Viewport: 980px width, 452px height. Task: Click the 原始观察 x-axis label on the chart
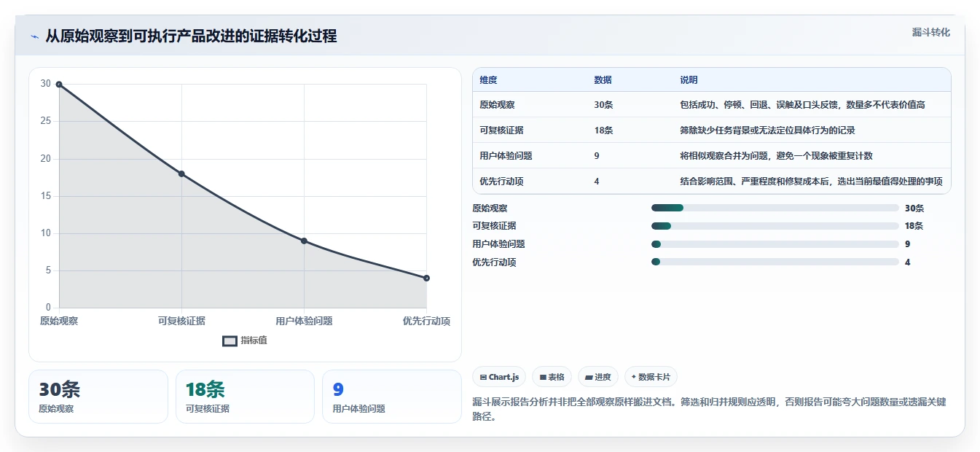pos(59,321)
